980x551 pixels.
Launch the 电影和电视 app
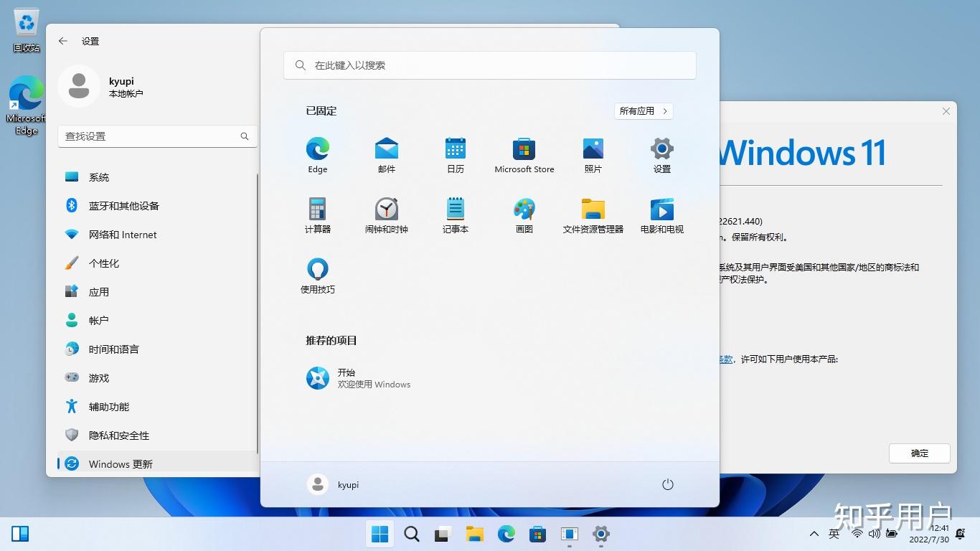coord(661,215)
